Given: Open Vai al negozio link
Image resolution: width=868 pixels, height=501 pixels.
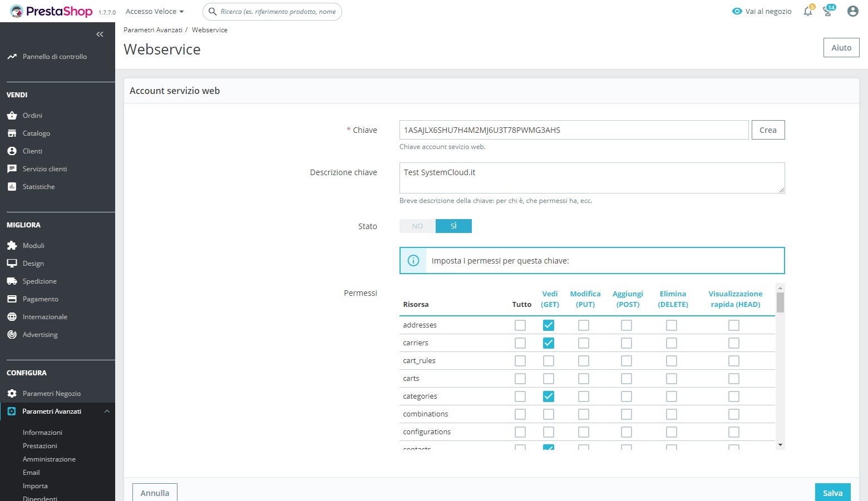Looking at the screenshot, I should [x=768, y=11].
